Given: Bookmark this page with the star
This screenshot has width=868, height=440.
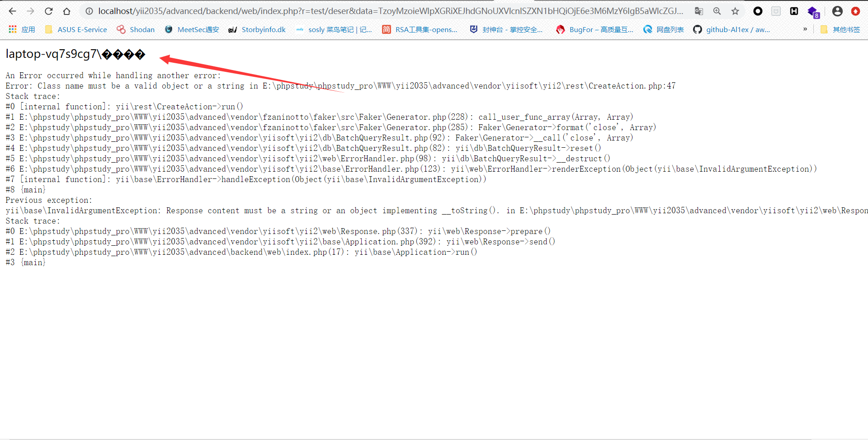Looking at the screenshot, I should coord(736,11).
